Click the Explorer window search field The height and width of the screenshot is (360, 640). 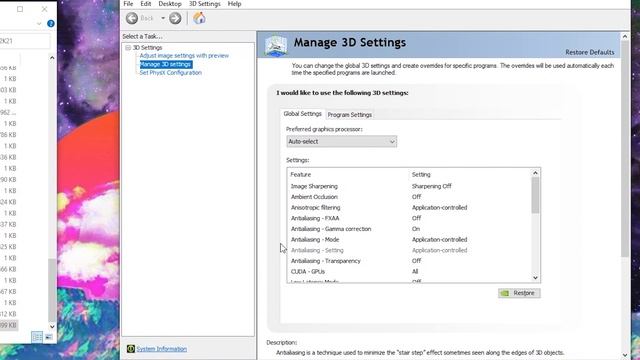(24, 41)
